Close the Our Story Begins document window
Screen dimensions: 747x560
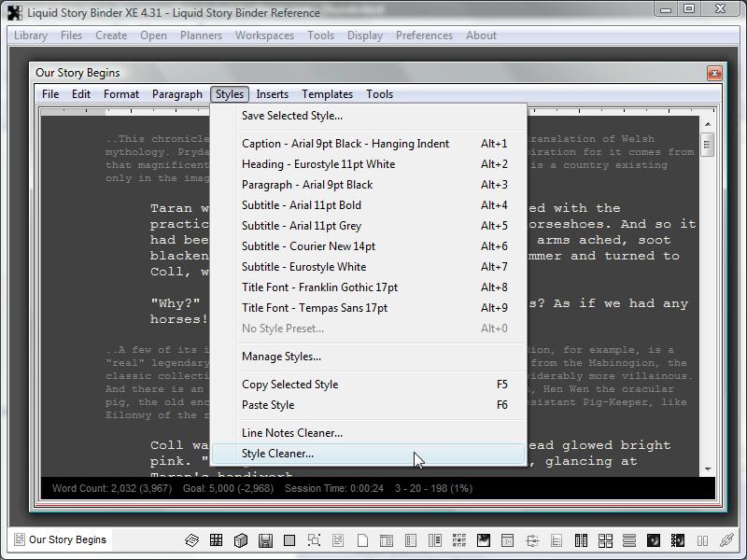tap(714, 73)
